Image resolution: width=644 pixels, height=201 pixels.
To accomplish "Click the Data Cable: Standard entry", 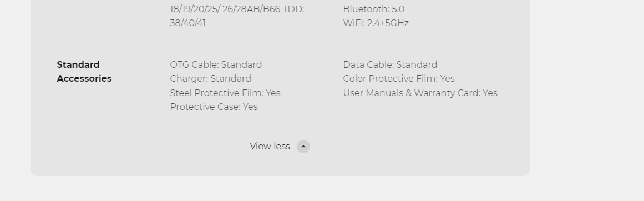I will [x=390, y=64].
